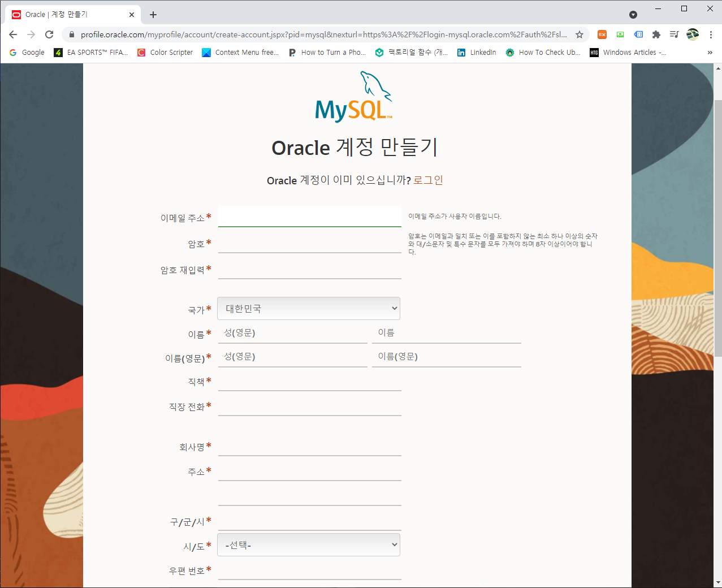This screenshot has width=722, height=588.
Task: Focus the 암호 재입력 field
Action: click(x=310, y=269)
